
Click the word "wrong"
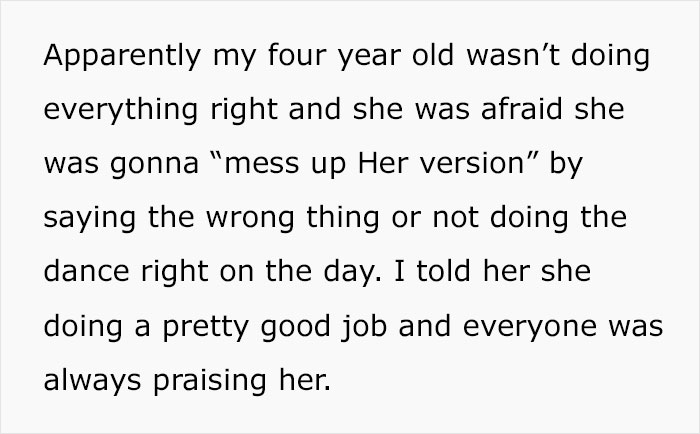pyautogui.click(x=250, y=219)
